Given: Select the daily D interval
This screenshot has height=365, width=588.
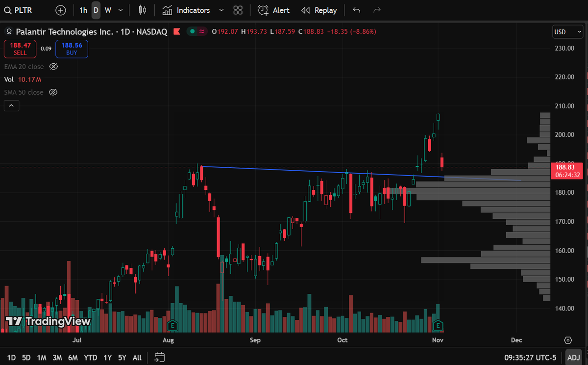Looking at the screenshot, I should [96, 10].
